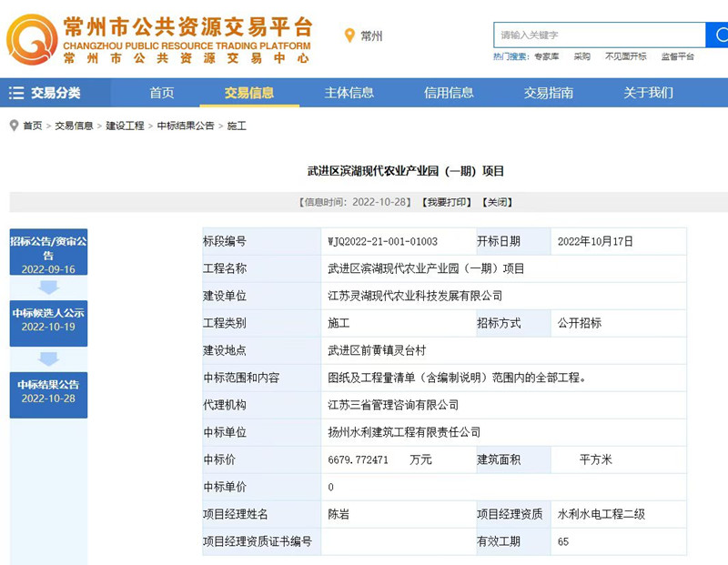Click the 不见面开标 hot search link
728x565 pixels.
pyautogui.click(x=626, y=56)
